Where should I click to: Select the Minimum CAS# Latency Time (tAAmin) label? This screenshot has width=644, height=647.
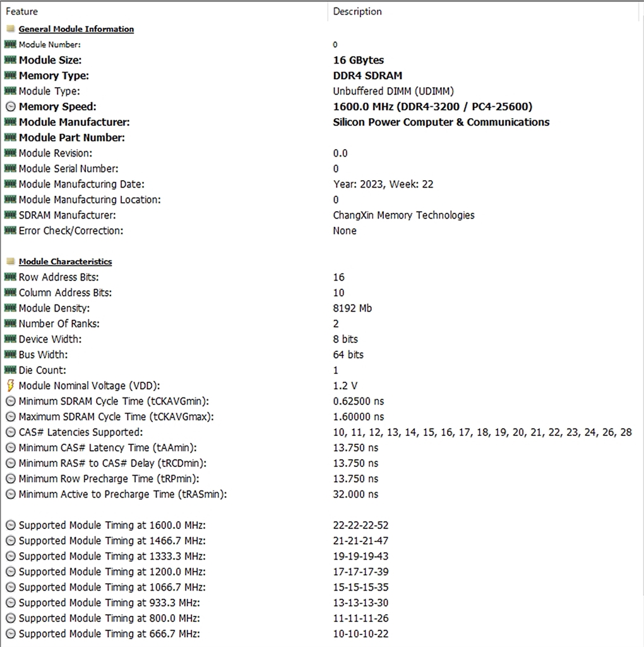[108, 448]
